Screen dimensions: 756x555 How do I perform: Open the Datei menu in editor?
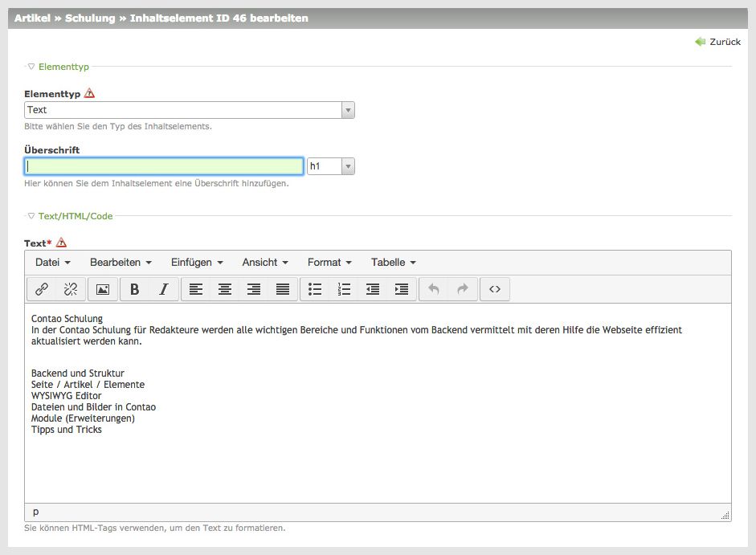pyautogui.click(x=53, y=263)
